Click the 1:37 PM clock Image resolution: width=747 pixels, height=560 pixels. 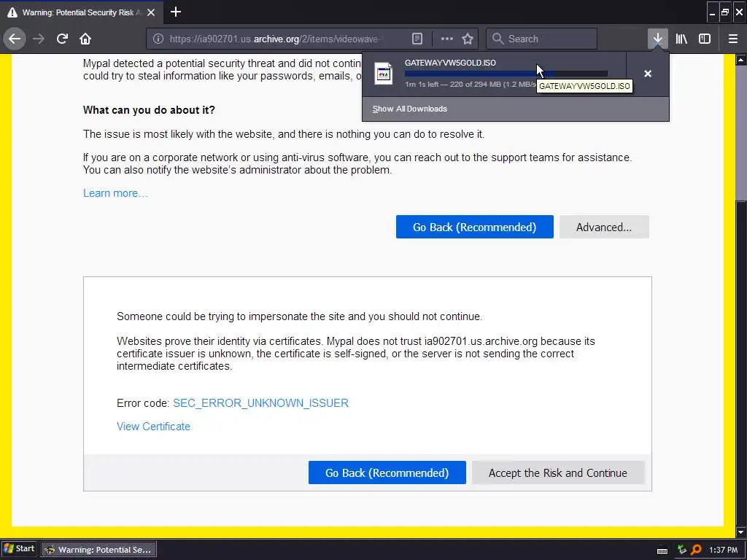[x=723, y=550]
